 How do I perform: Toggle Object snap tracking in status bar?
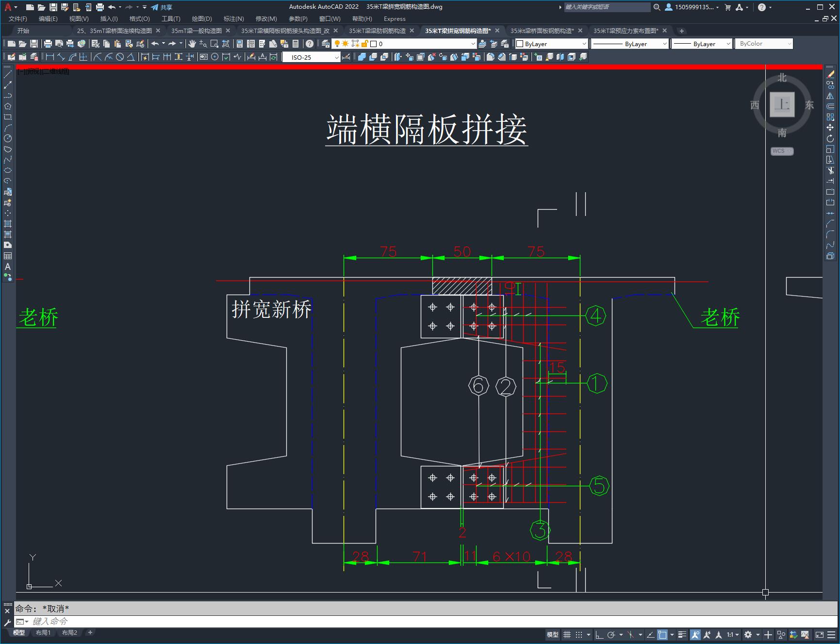tap(651, 634)
